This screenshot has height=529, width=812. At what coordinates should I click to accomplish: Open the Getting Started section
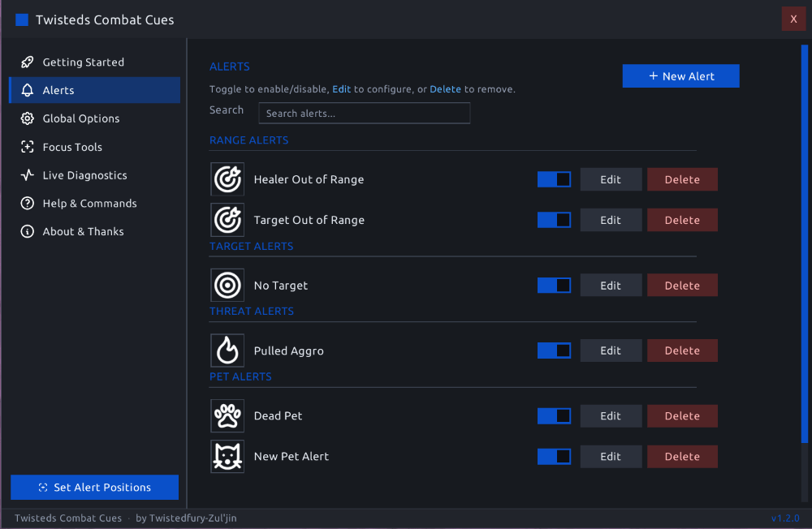pyautogui.click(x=95, y=62)
